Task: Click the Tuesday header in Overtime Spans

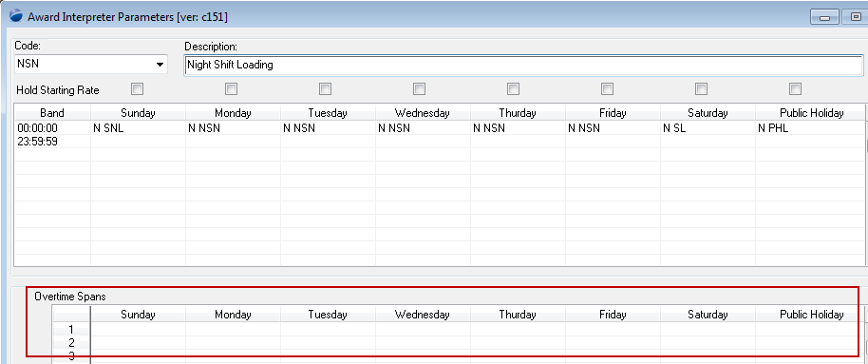Action: [x=328, y=315]
